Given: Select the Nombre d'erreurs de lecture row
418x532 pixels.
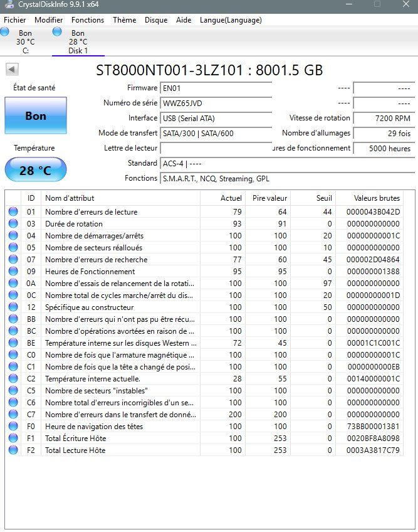Looking at the screenshot, I should click(204, 211).
